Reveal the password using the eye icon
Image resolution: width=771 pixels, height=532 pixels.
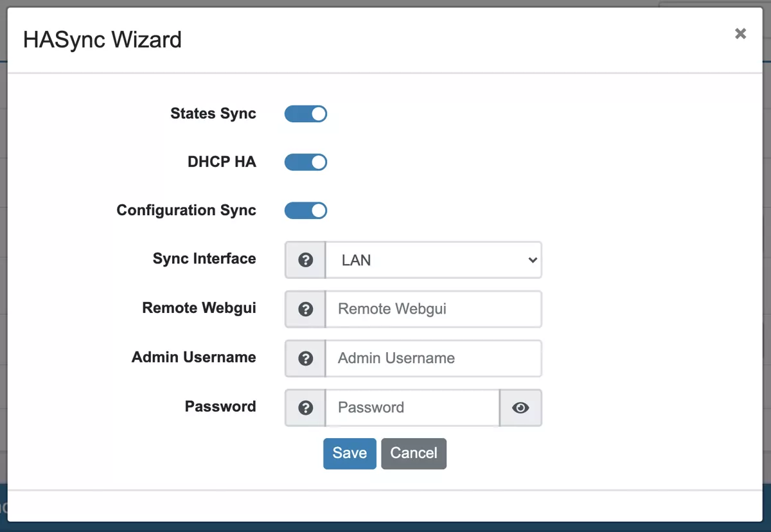pyautogui.click(x=520, y=407)
